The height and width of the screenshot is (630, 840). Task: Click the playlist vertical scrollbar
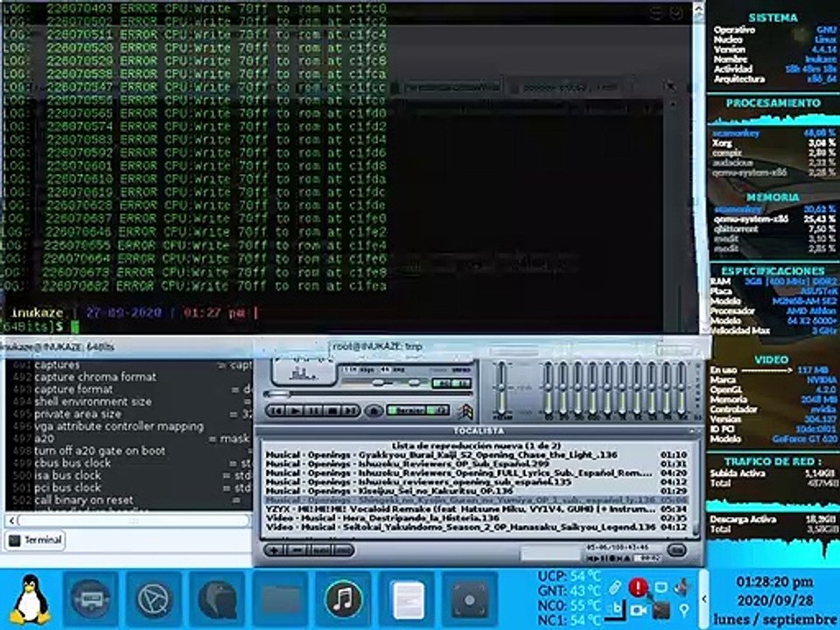695,486
